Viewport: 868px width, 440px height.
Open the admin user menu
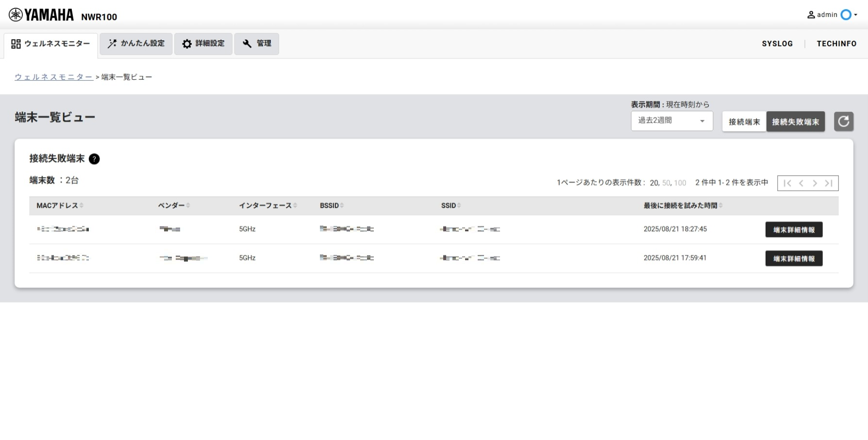click(x=832, y=15)
